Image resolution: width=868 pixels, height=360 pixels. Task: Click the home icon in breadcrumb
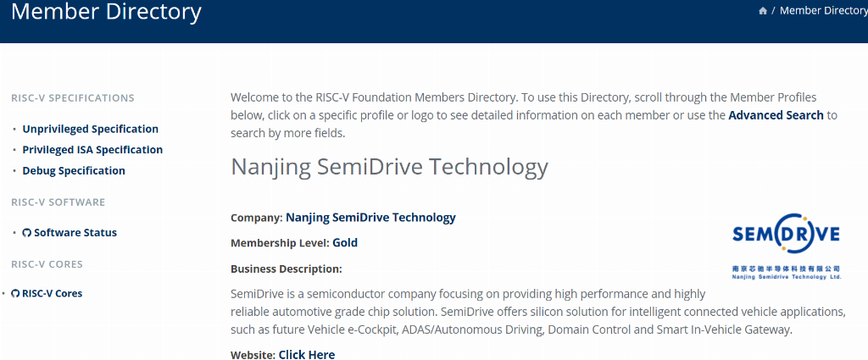tap(763, 11)
